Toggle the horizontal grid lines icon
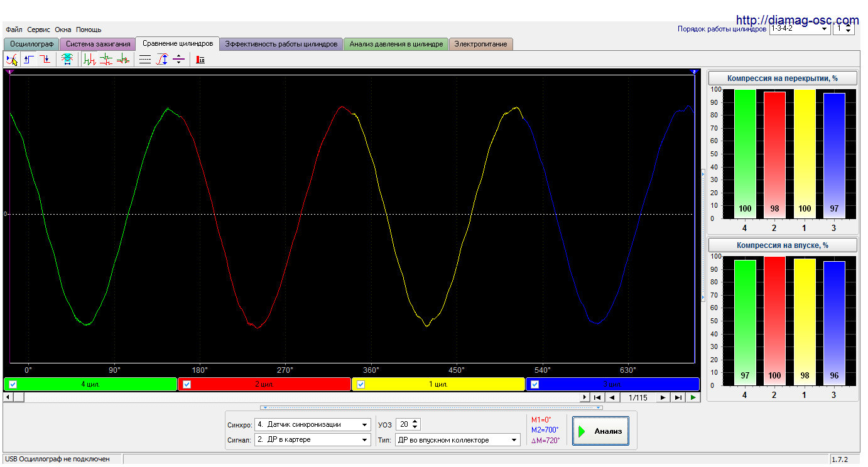 (x=145, y=60)
